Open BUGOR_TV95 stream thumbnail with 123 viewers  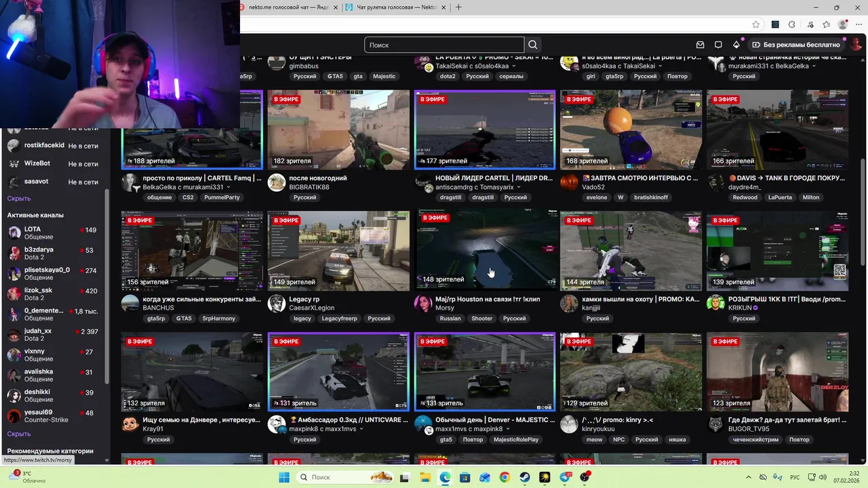[x=777, y=371]
